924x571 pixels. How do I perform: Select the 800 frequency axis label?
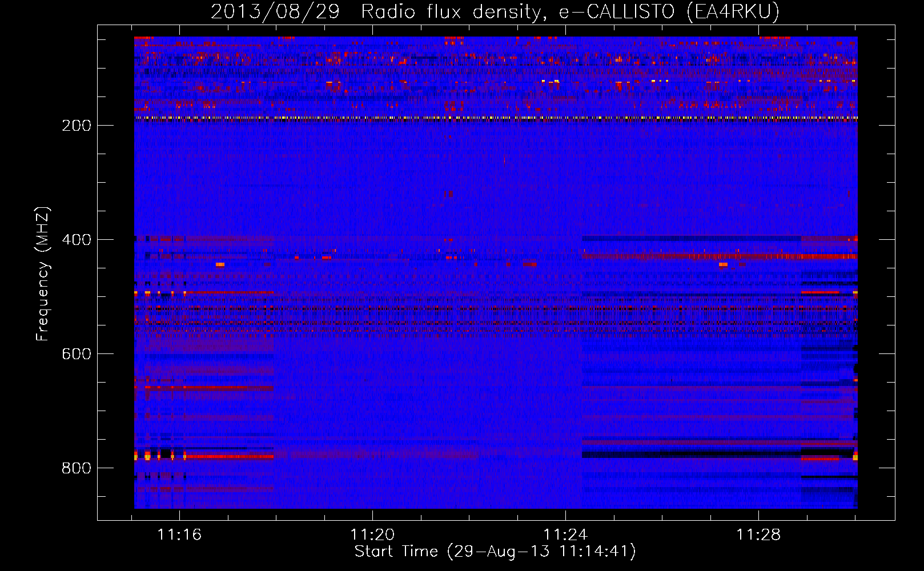[77, 468]
